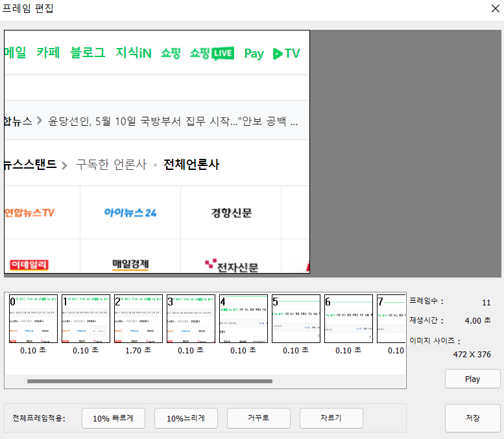504x439 pixels.
Task: Click the 0.10 초 duration under frame 6
Action: pos(348,350)
